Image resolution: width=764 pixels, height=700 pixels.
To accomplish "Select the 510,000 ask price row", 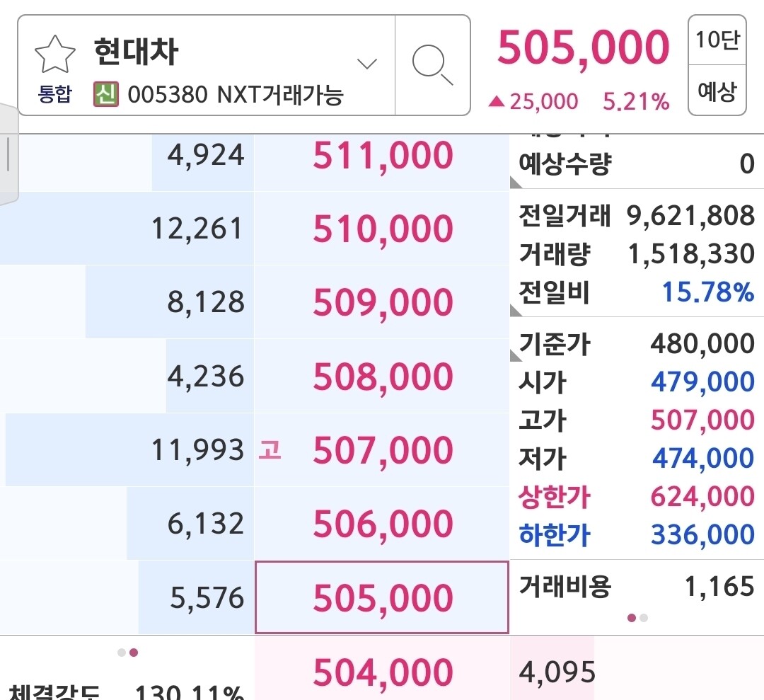I will point(382,229).
